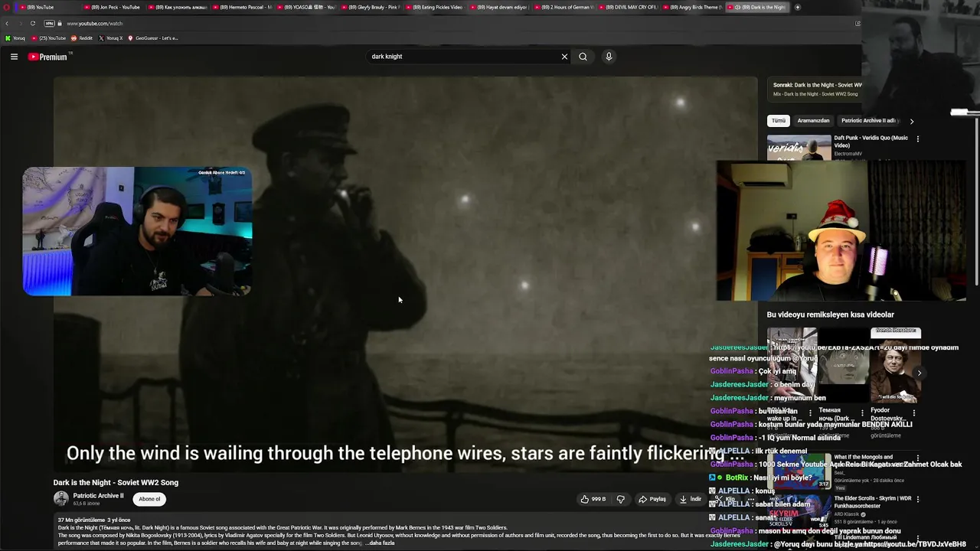Switch to Hermeto Pascoal browser tab
The height and width of the screenshot is (551, 980).
(242, 7)
